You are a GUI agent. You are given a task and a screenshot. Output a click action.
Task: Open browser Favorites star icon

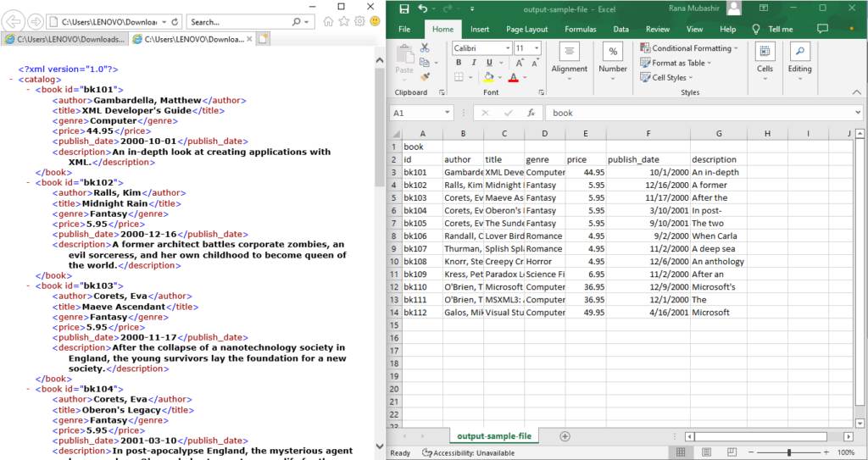344,21
